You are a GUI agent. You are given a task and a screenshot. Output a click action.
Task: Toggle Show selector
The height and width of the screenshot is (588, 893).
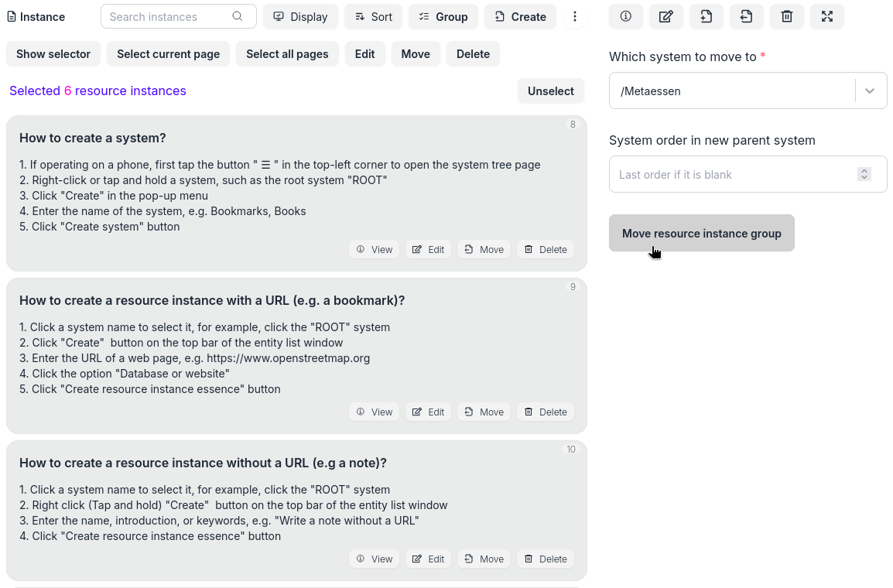[53, 54]
